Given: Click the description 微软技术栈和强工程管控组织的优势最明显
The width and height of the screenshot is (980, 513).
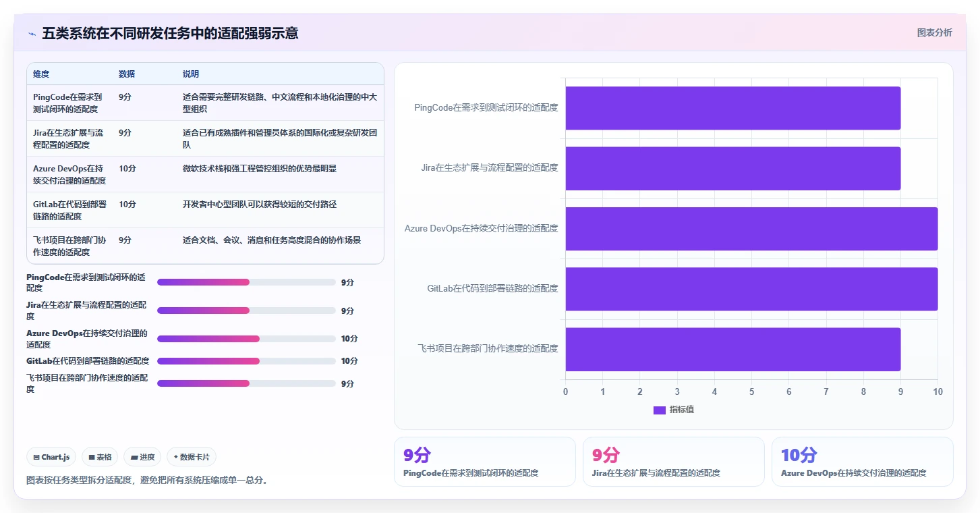Looking at the screenshot, I should pyautogui.click(x=260, y=168).
